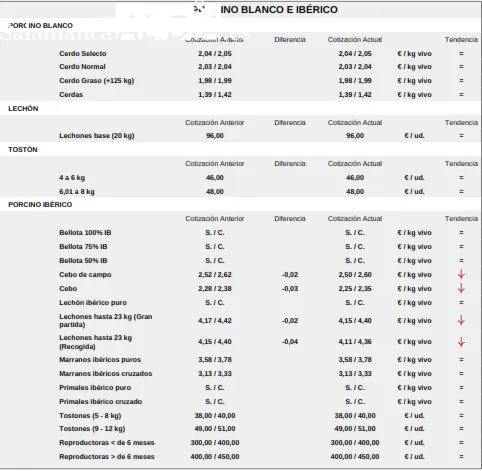Click Marranos ibéricos cruzados previous quote 3,13 / 3,33
The width and height of the screenshot is (482, 471).
(x=215, y=374)
